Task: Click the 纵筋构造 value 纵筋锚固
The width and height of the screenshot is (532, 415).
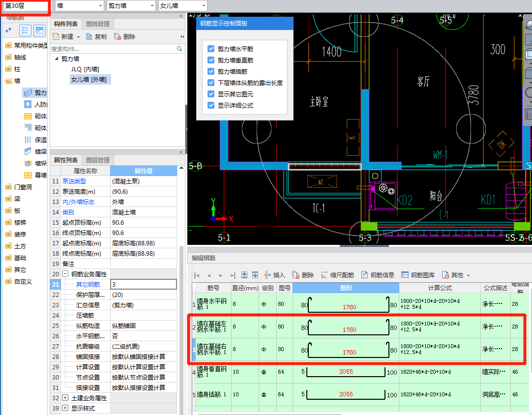Action: [144, 326]
